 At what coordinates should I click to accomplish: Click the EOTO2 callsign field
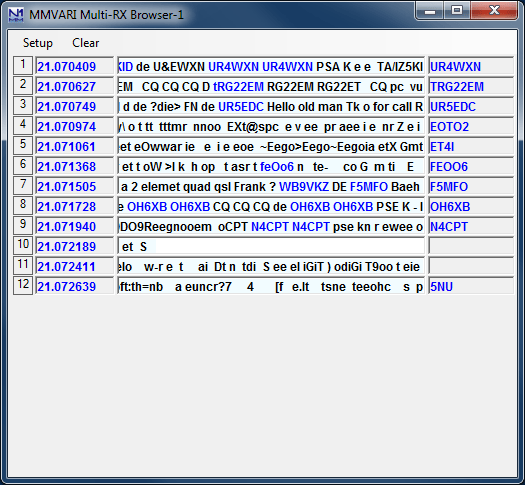click(x=471, y=127)
